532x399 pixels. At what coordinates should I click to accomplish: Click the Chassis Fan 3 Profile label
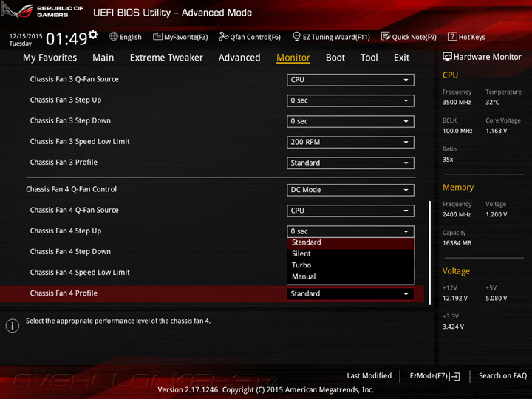point(64,162)
